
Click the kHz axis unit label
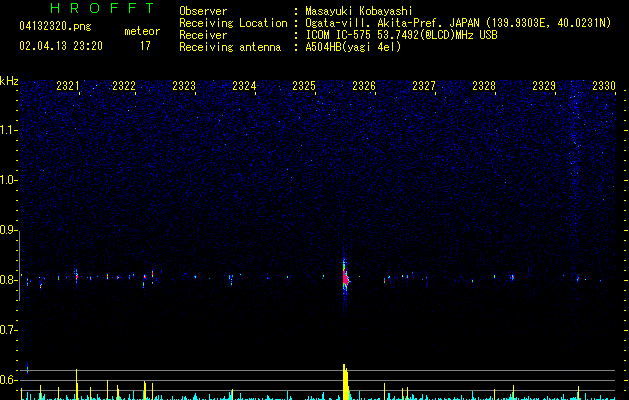point(9,81)
